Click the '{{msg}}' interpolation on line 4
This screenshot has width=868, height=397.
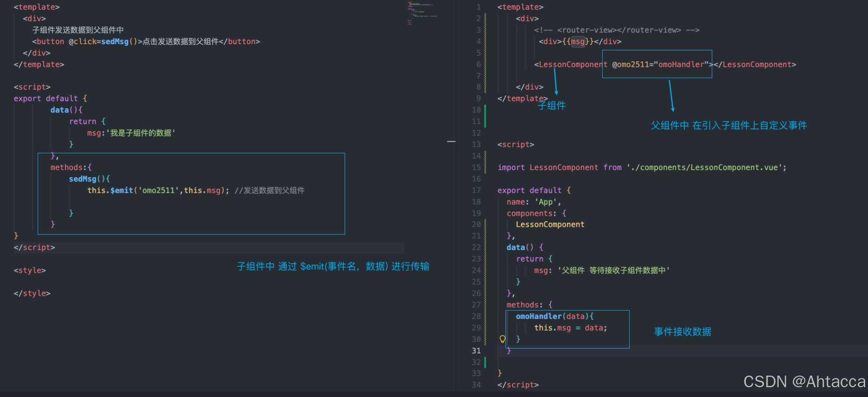tap(578, 41)
